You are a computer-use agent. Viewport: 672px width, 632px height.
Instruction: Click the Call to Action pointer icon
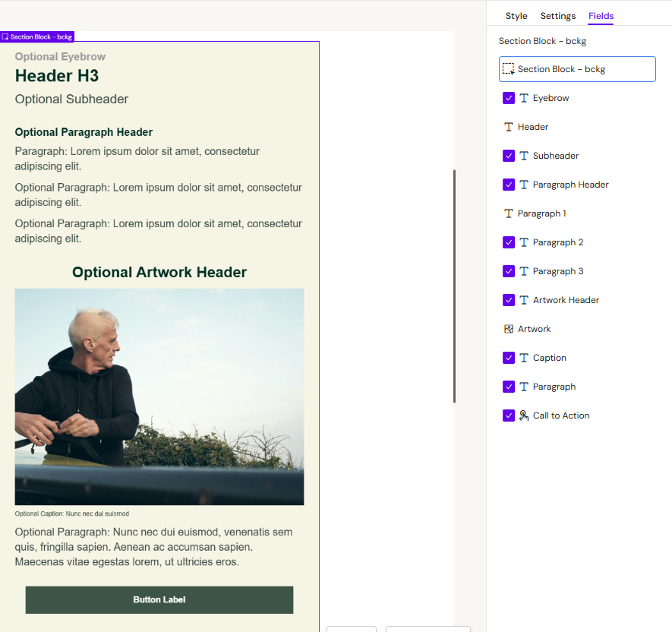coord(524,416)
